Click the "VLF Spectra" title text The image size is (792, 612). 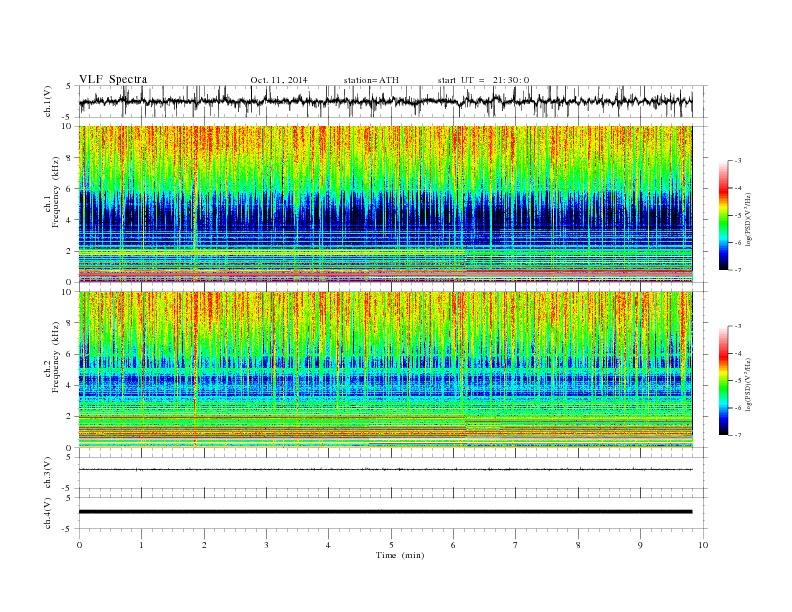[113, 79]
